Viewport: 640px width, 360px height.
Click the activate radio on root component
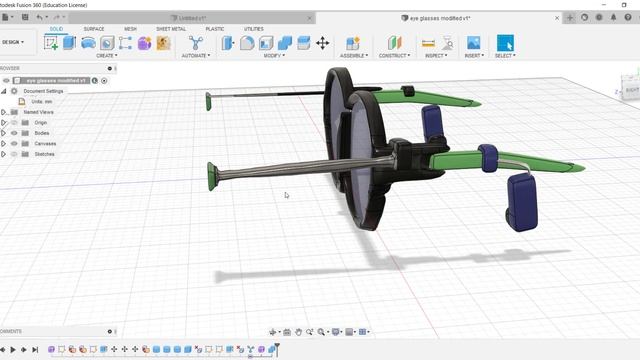tap(104, 81)
